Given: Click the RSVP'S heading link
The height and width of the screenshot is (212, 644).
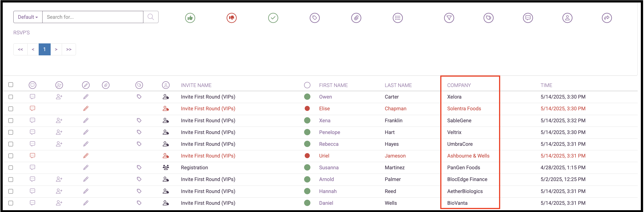Looking at the screenshot, I should [x=21, y=33].
